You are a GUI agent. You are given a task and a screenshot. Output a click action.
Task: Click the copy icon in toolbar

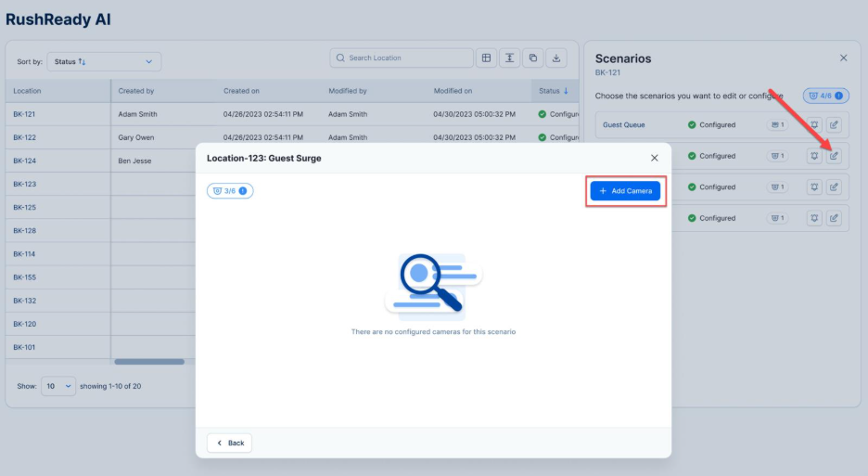[533, 58]
